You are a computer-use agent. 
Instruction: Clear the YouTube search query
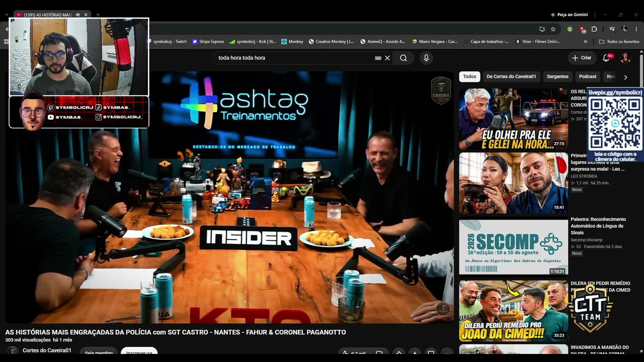click(x=387, y=58)
